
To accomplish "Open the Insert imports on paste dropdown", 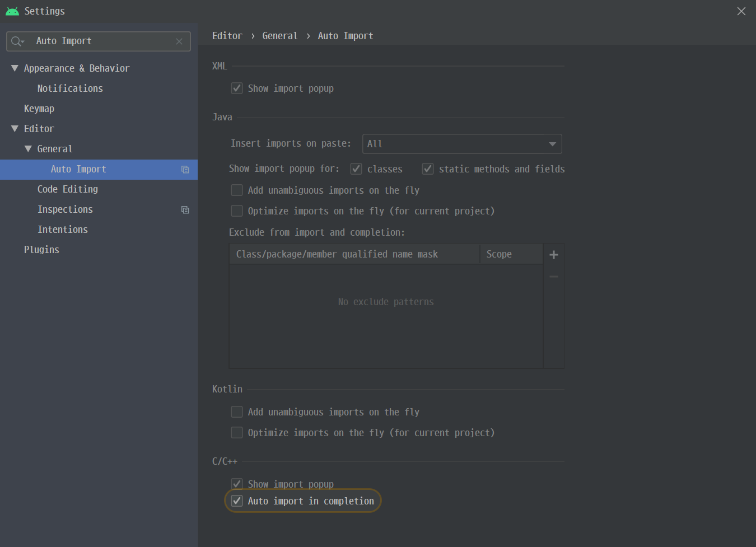I will [x=462, y=144].
